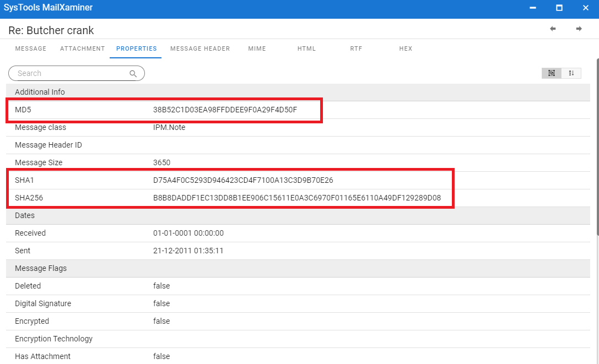
Task: Collapse the Additional Info section
Action: (298, 92)
